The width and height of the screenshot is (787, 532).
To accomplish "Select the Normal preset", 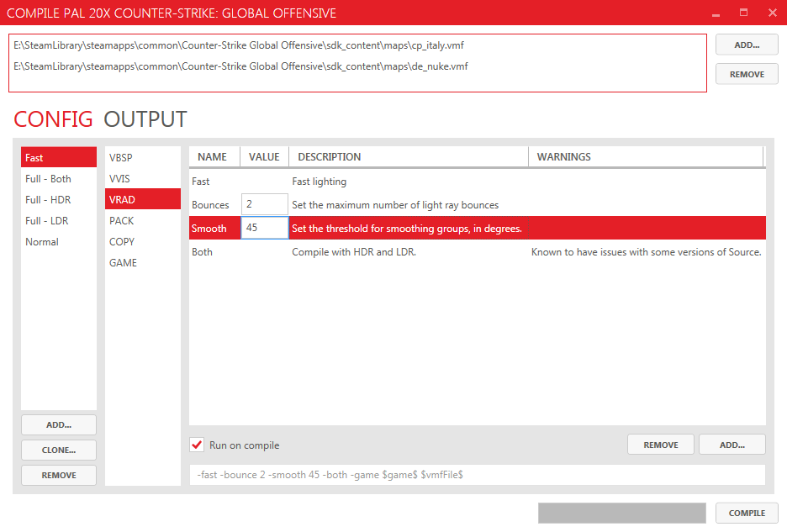I will (59, 242).
